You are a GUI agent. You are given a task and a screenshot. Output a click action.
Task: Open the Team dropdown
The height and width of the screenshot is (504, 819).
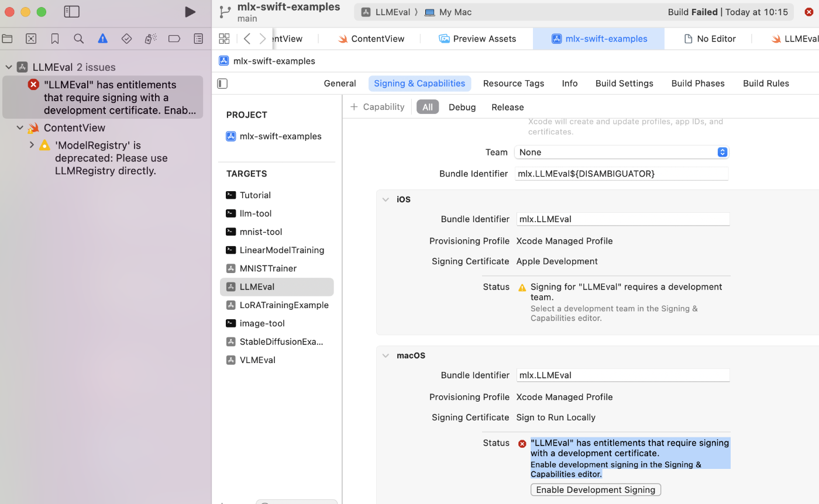pos(622,152)
